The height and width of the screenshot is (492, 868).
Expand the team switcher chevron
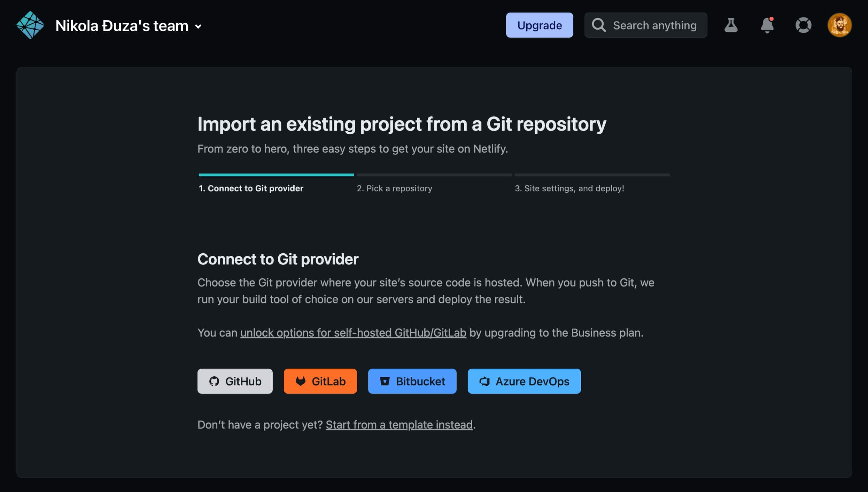point(198,26)
